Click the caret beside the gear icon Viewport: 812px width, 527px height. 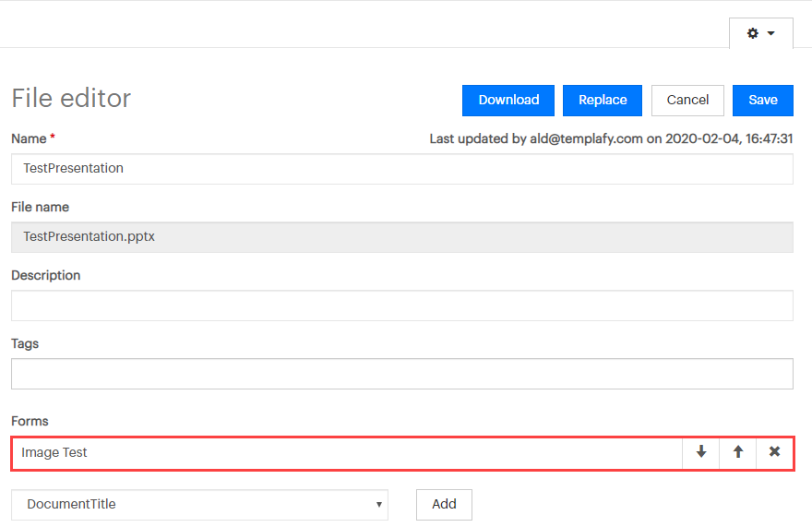click(771, 33)
